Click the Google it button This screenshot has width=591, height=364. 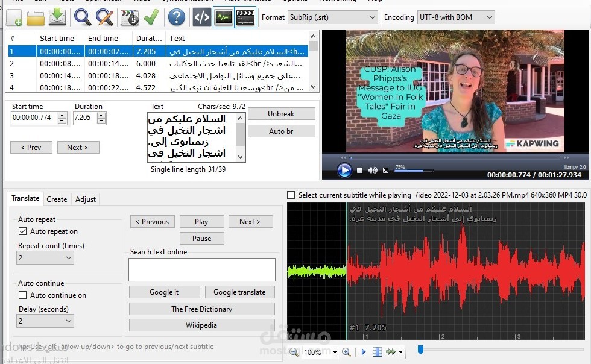164,292
